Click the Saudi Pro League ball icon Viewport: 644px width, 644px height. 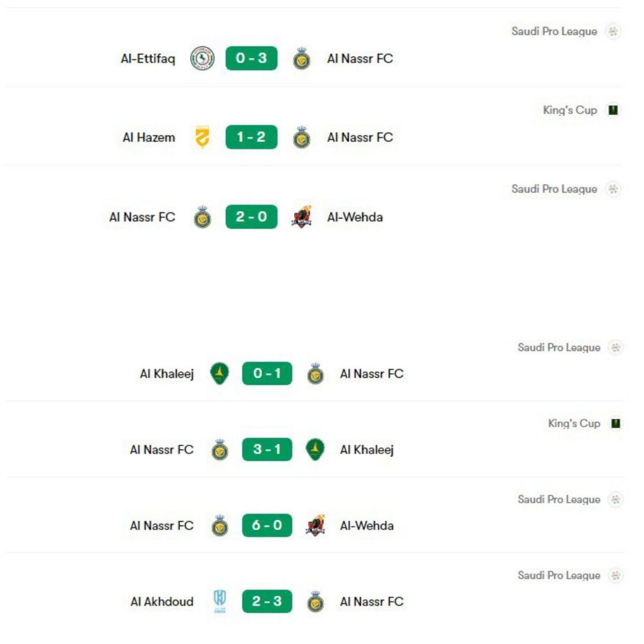(613, 31)
